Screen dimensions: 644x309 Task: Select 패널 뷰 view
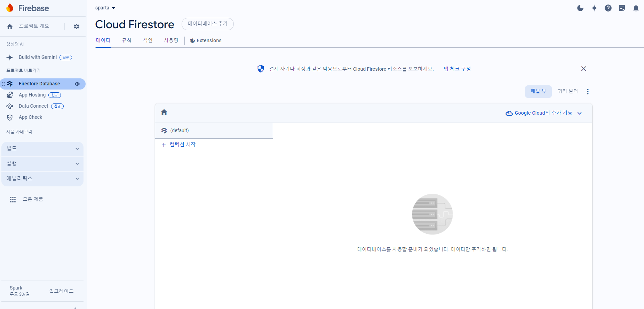pos(538,91)
